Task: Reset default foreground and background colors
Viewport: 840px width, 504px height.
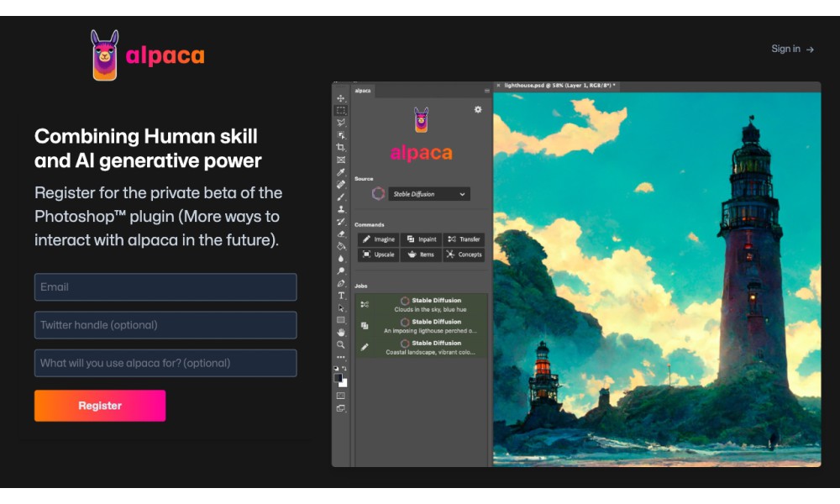Action: [336, 369]
